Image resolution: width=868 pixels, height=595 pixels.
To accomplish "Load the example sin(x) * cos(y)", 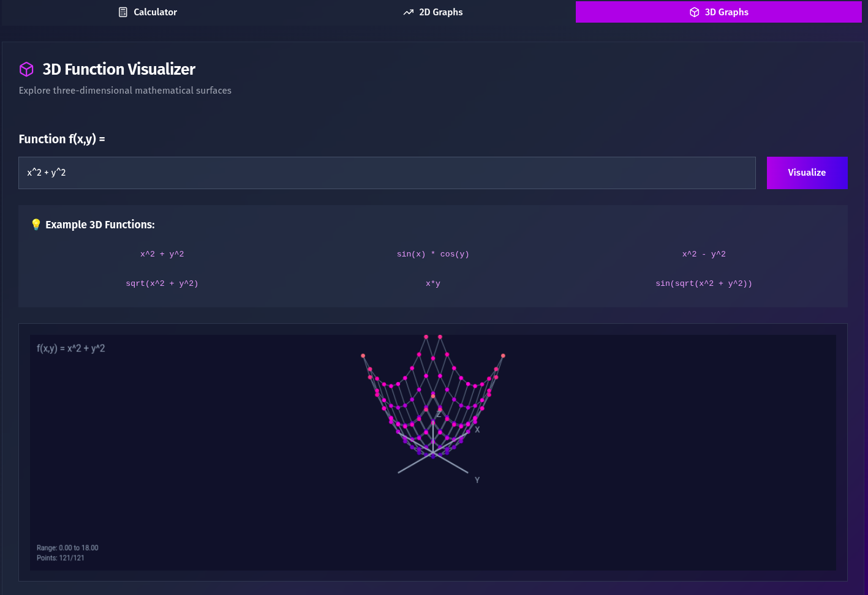I will click(x=433, y=254).
